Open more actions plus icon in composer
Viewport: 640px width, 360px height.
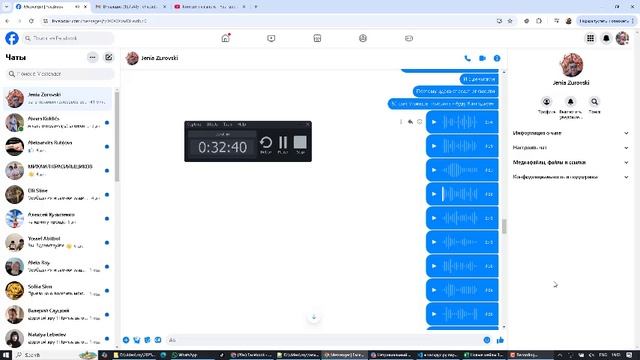point(126,340)
